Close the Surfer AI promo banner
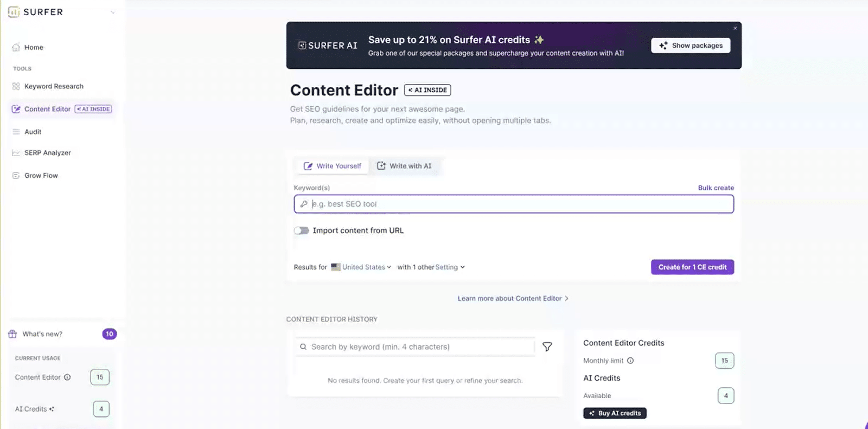The width and height of the screenshot is (868, 429). click(x=735, y=28)
